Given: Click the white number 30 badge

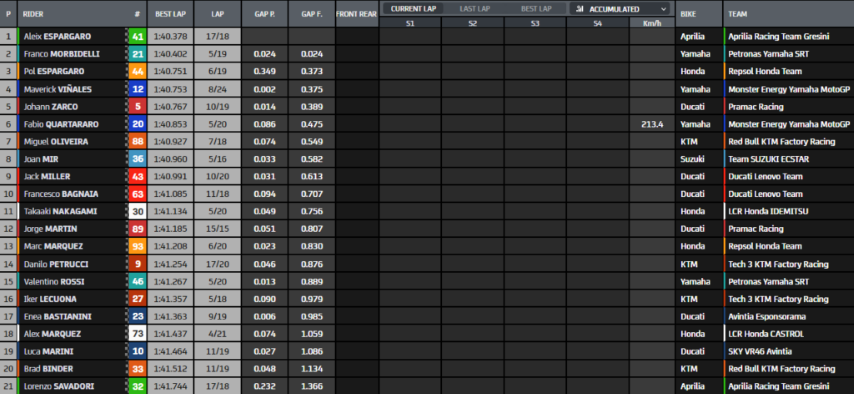Looking at the screenshot, I should tap(137, 211).
